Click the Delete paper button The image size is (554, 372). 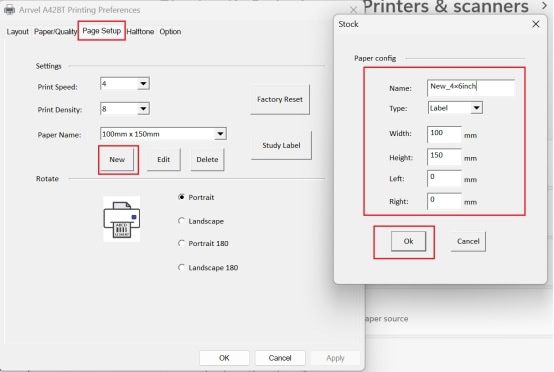(x=207, y=160)
